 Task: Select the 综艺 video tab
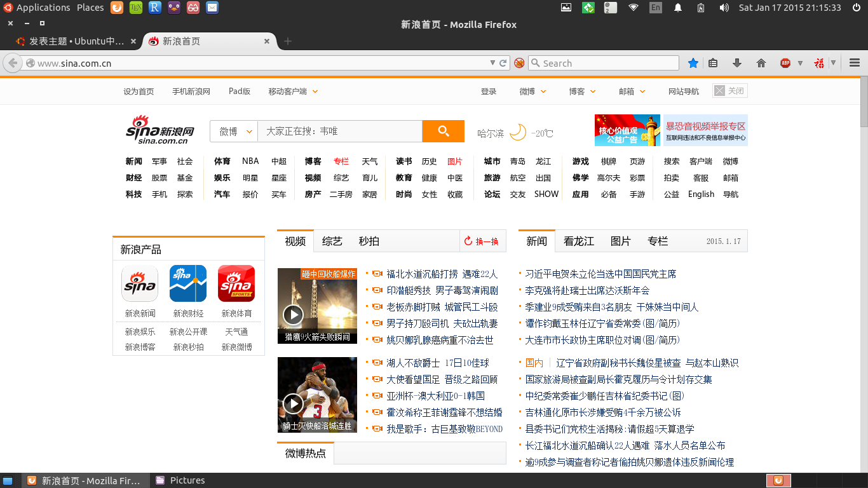tap(332, 241)
